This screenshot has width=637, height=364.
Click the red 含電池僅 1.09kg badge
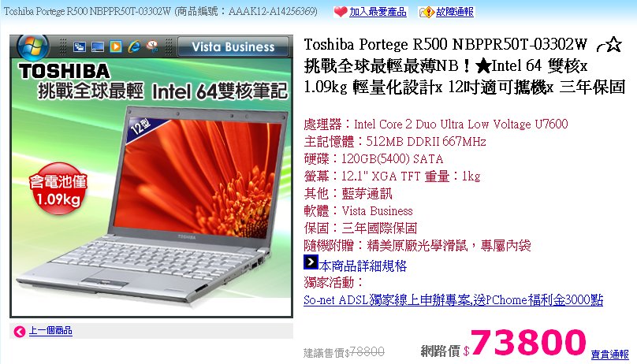click(58, 188)
